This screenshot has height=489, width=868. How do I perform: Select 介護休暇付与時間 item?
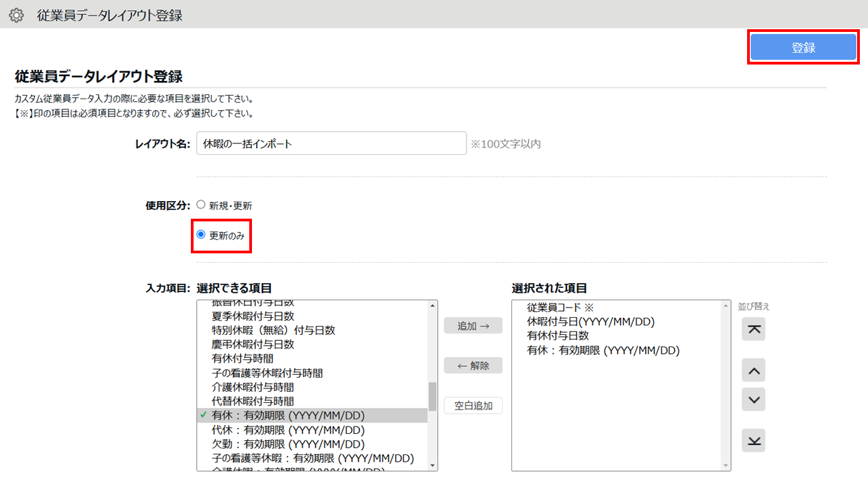point(312,387)
